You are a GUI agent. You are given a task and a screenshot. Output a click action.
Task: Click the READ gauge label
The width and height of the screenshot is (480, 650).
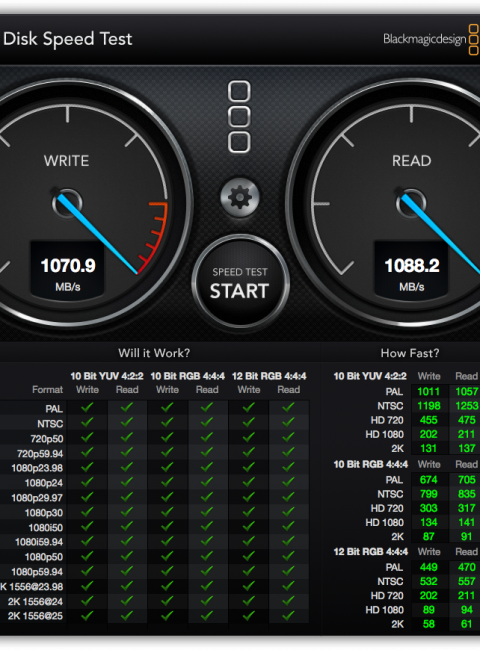[412, 161]
